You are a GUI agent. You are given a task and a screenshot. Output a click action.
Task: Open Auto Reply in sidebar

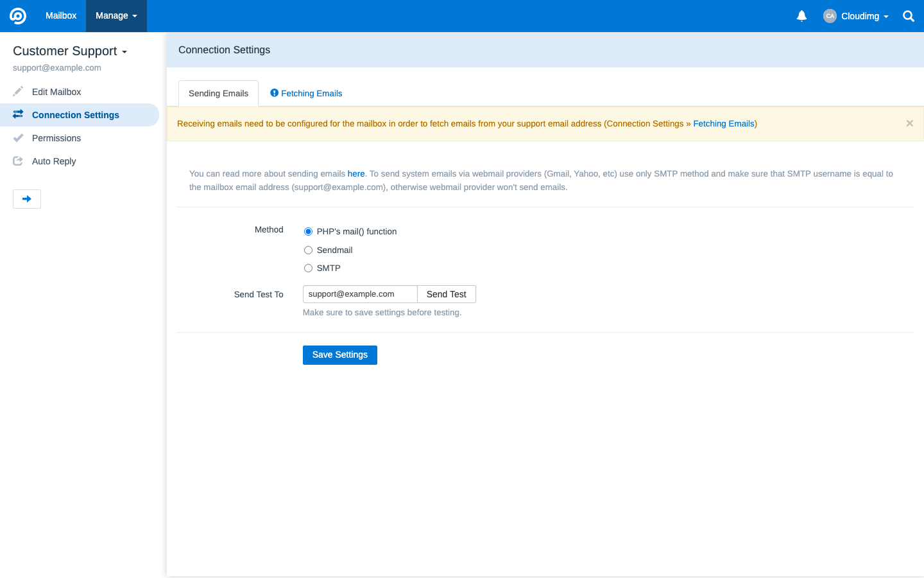pyautogui.click(x=80, y=161)
